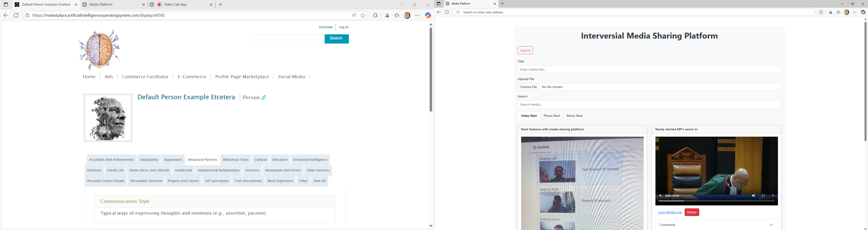Screen dimensions: 868x230
Task: Open Choose File upload picker
Action: click(x=528, y=87)
